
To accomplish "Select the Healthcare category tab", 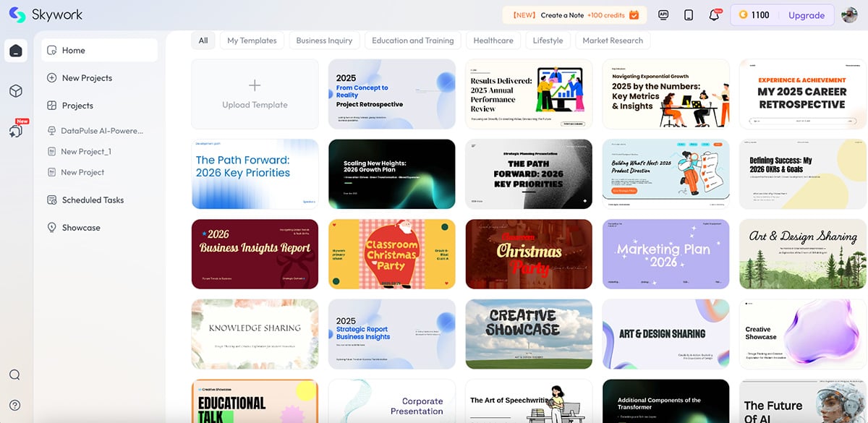I will pyautogui.click(x=493, y=40).
